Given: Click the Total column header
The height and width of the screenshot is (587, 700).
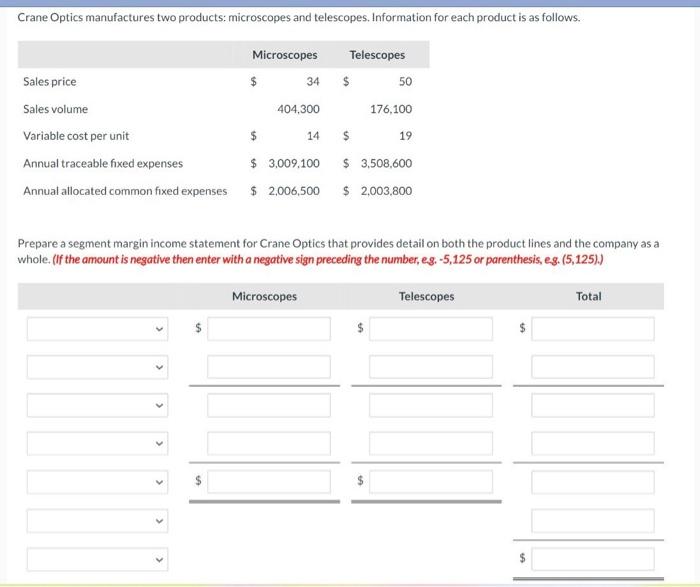Looking at the screenshot, I should click(x=588, y=296).
